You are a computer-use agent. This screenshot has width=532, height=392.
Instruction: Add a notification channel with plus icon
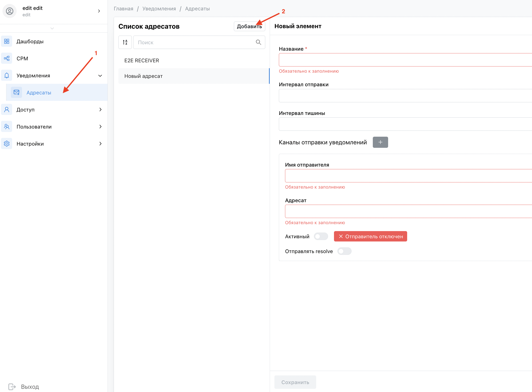pos(380,142)
